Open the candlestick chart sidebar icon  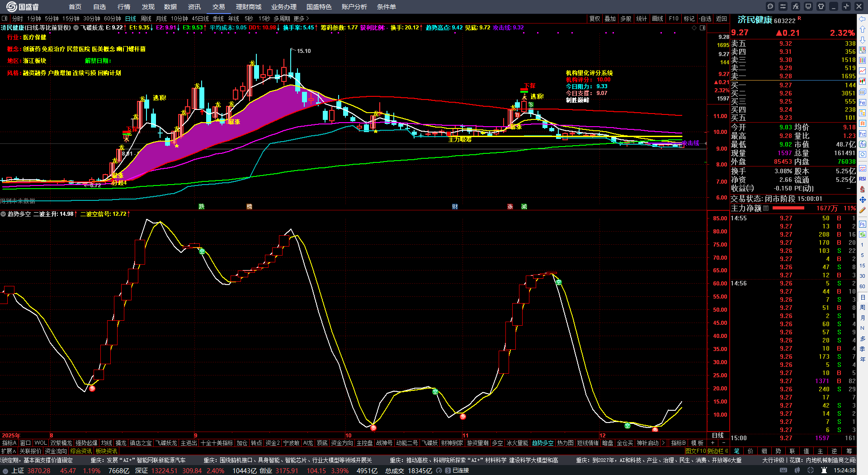pos(863,81)
